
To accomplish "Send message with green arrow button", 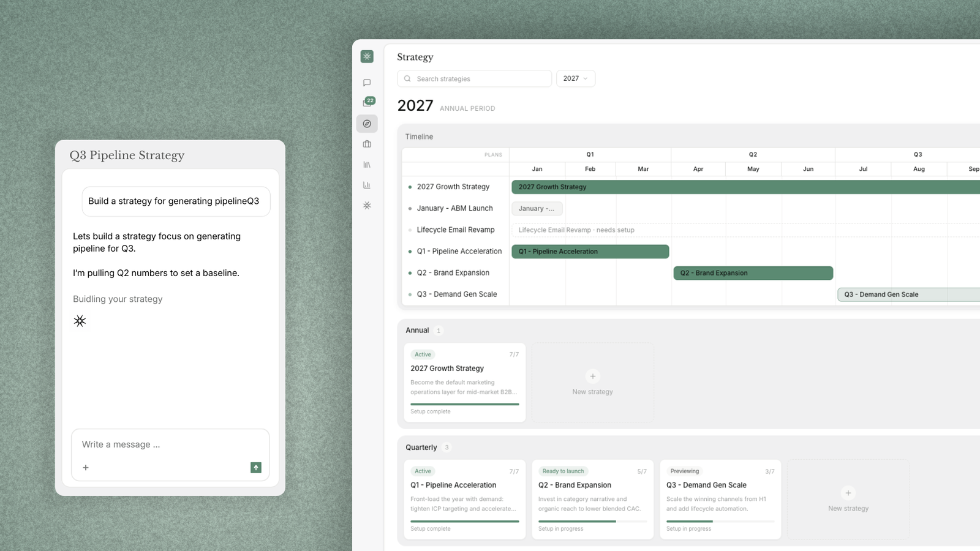I will [x=256, y=468].
